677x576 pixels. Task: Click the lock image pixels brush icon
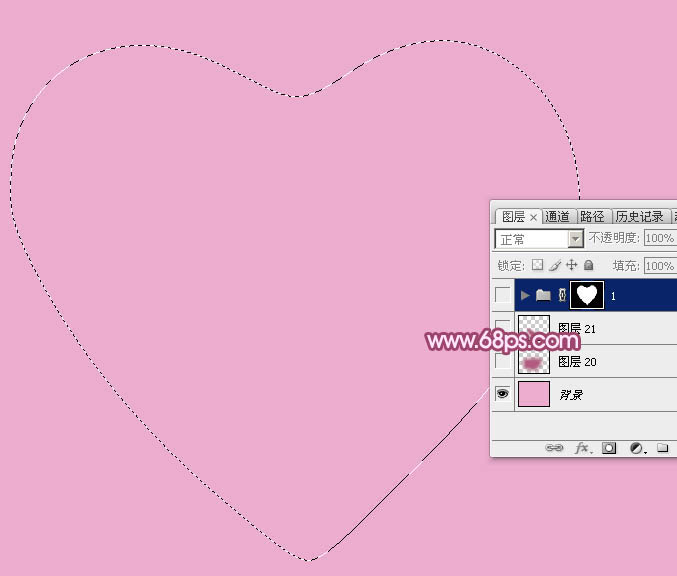pos(554,266)
